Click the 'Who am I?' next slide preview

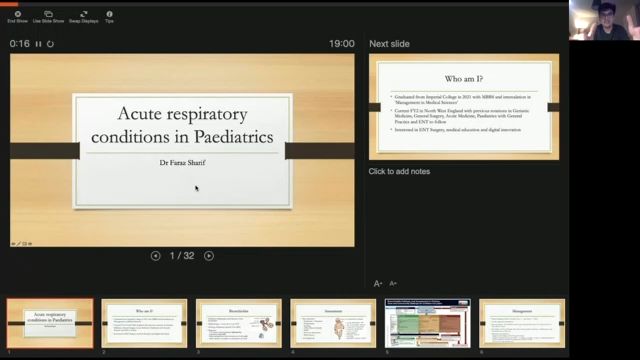tap(464, 107)
